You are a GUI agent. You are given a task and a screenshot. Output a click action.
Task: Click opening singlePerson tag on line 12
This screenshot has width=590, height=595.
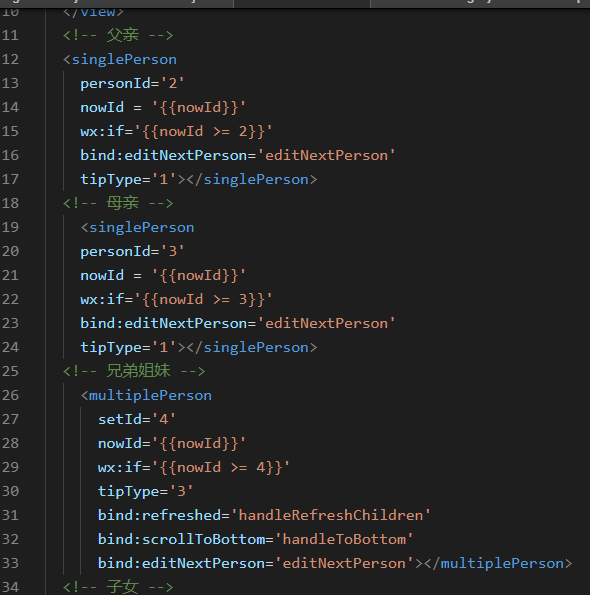pos(120,60)
